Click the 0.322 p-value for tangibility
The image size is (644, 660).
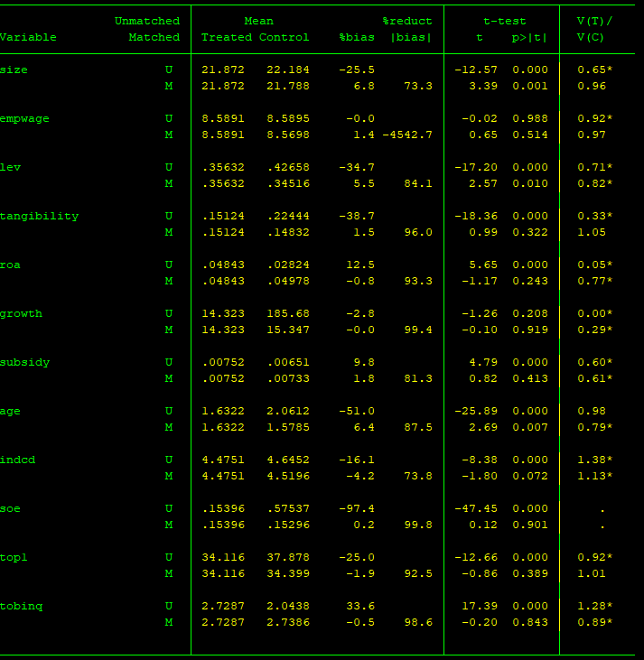(x=530, y=233)
